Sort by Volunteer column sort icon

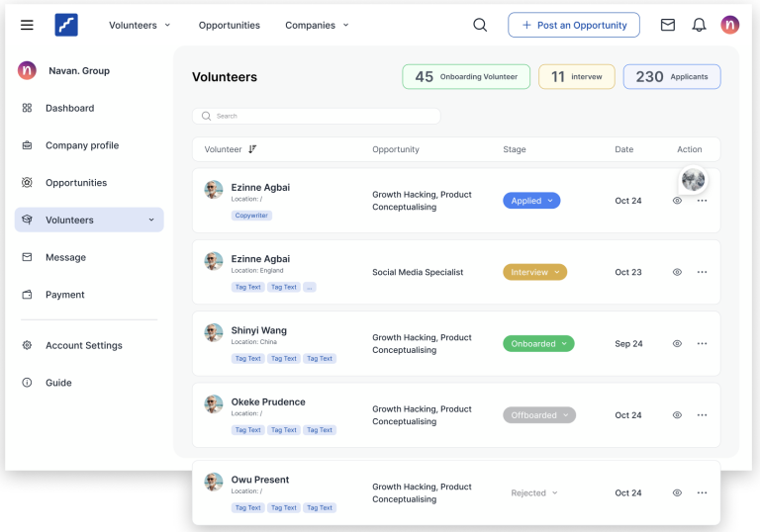[x=252, y=149]
